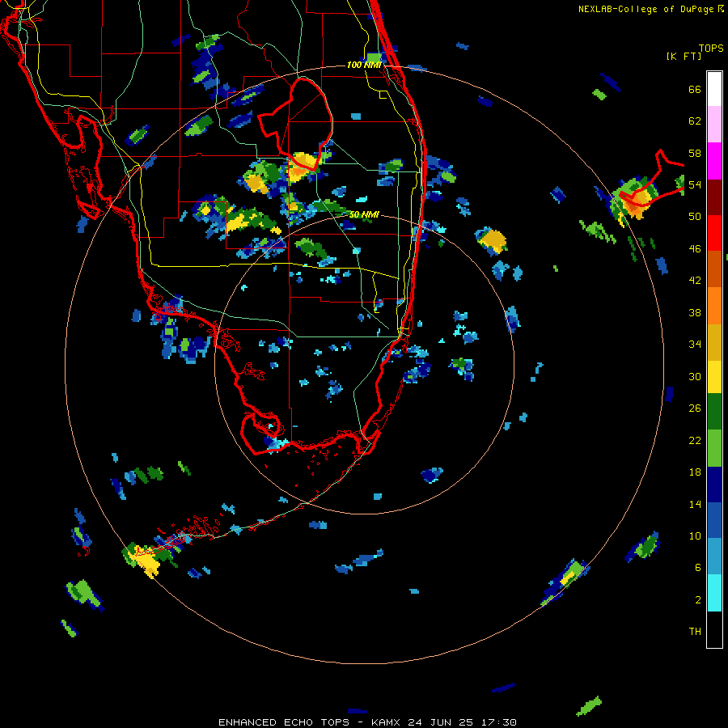Click the light blue legend segment
The height and width of the screenshot is (728, 728).
[714, 556]
